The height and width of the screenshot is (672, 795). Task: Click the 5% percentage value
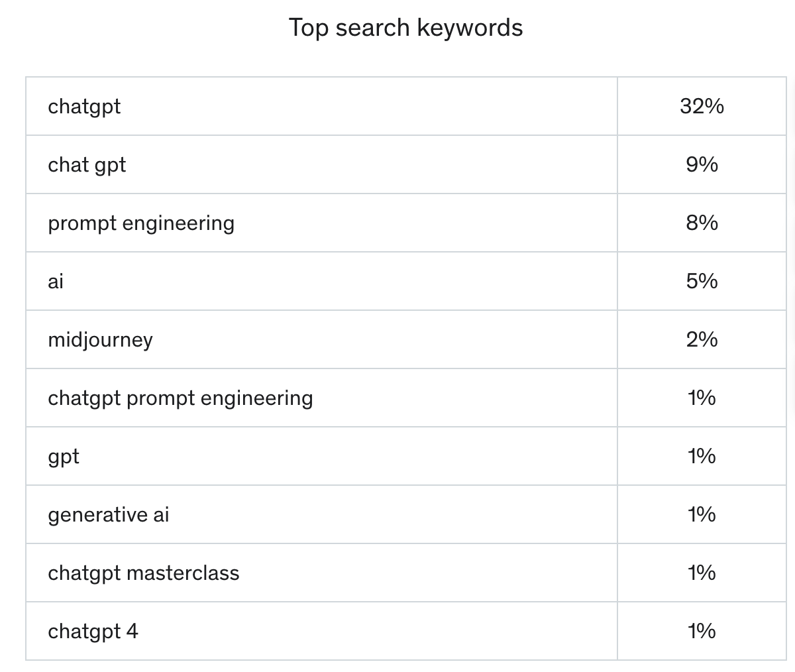click(702, 281)
